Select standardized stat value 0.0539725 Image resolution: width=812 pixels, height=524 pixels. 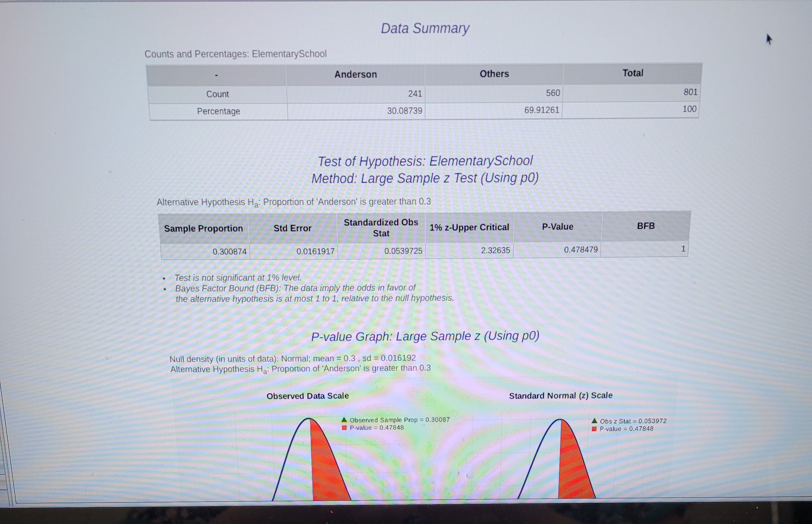point(403,251)
